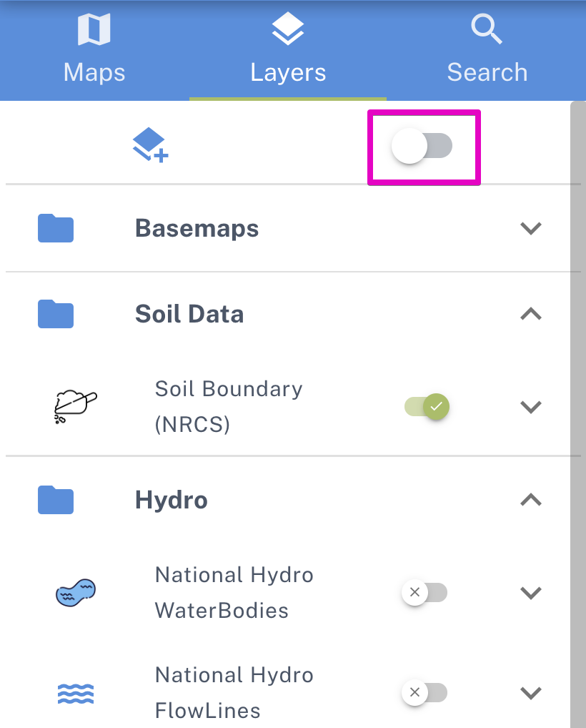Click the Search magnifier icon

point(487,29)
